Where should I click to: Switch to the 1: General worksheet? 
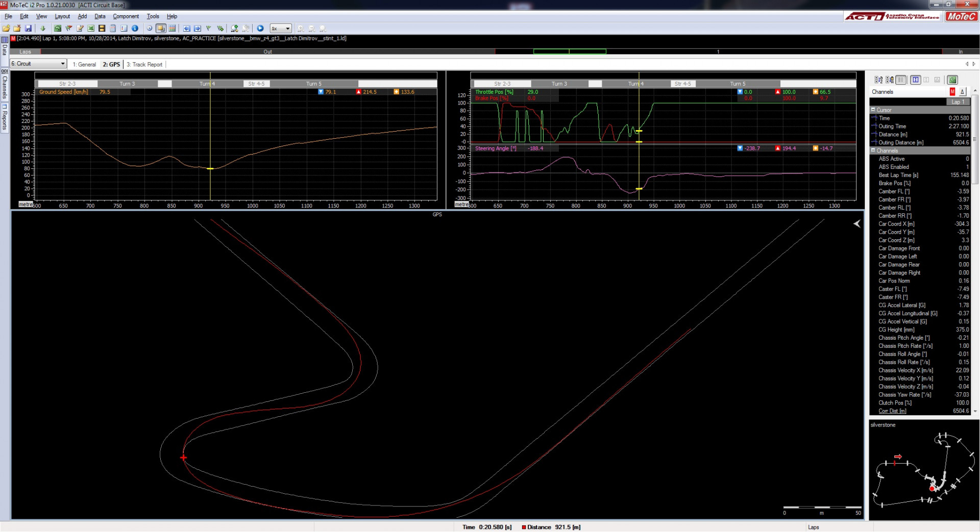[x=84, y=64]
